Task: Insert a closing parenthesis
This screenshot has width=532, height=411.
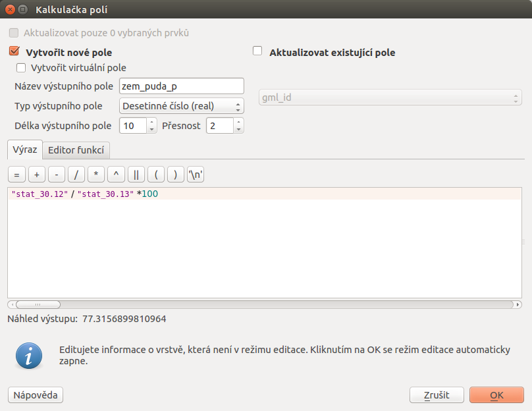Action: pos(175,175)
